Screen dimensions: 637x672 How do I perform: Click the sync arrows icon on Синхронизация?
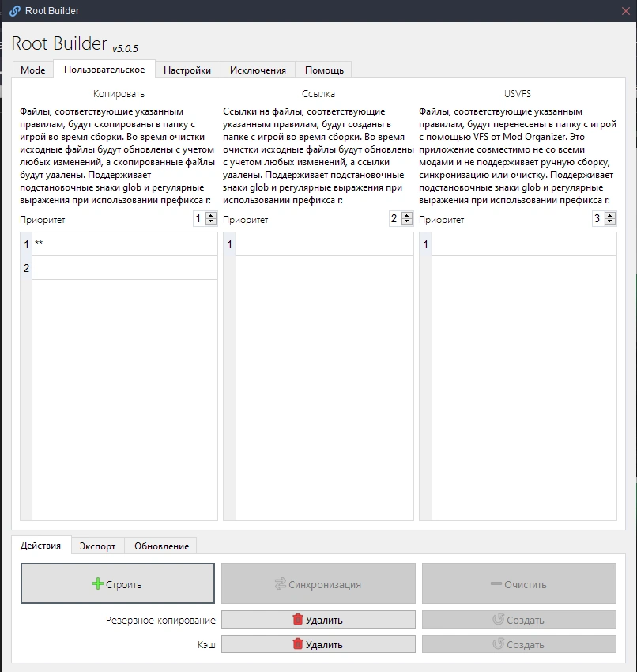280,583
